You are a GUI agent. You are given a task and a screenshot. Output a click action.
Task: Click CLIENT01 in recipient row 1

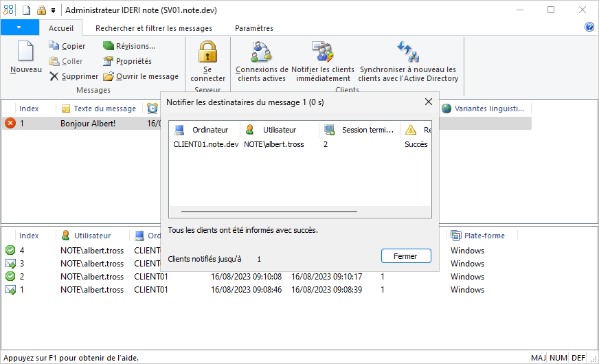(x=151, y=290)
